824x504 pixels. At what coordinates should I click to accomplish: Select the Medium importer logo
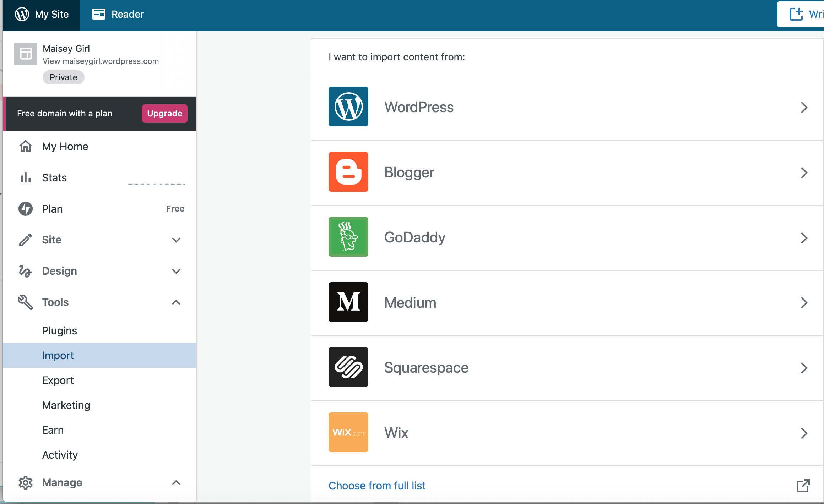(x=348, y=302)
